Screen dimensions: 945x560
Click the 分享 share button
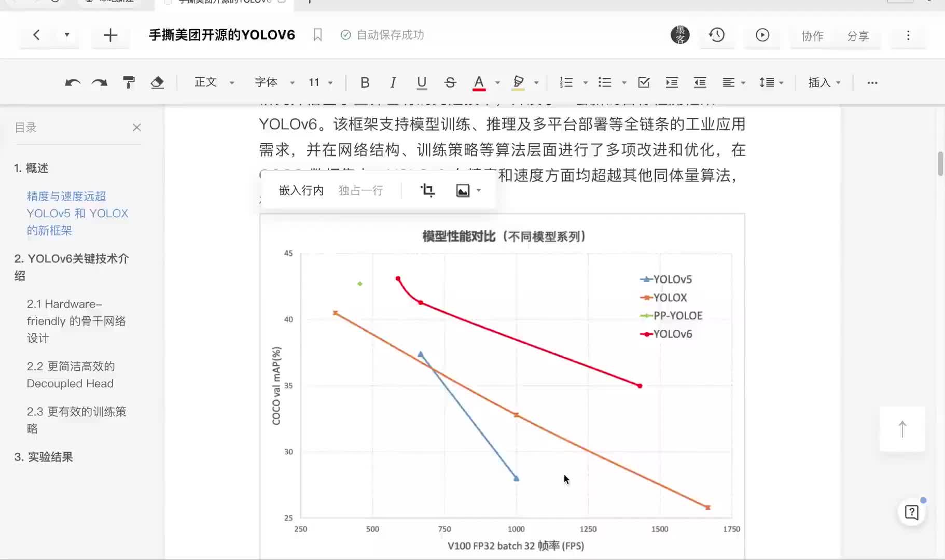point(858,36)
